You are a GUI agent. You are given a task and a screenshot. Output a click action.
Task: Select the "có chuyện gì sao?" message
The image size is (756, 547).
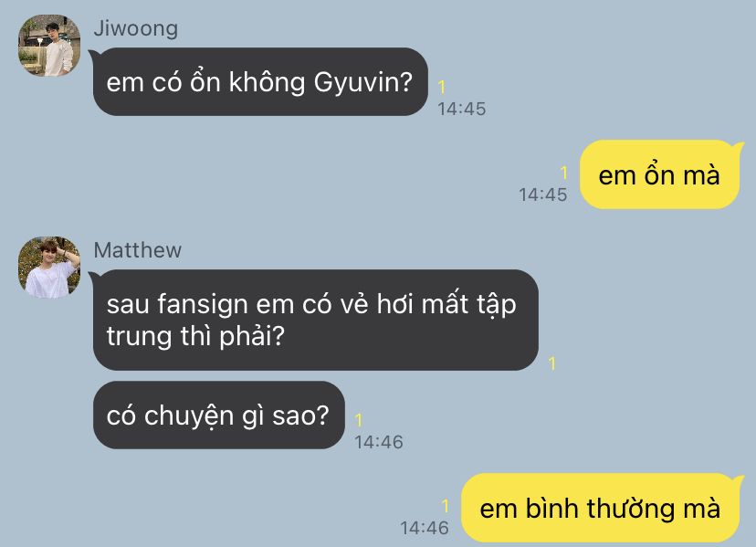click(x=219, y=415)
